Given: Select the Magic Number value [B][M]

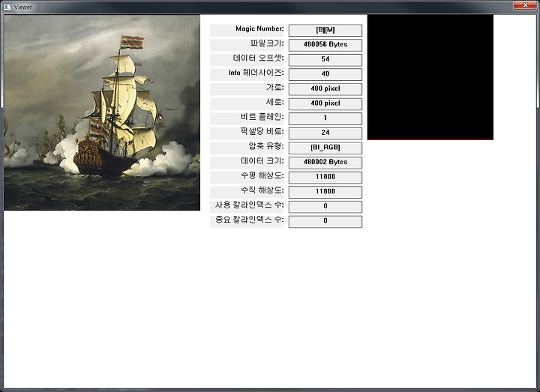Looking at the screenshot, I should point(325,30).
